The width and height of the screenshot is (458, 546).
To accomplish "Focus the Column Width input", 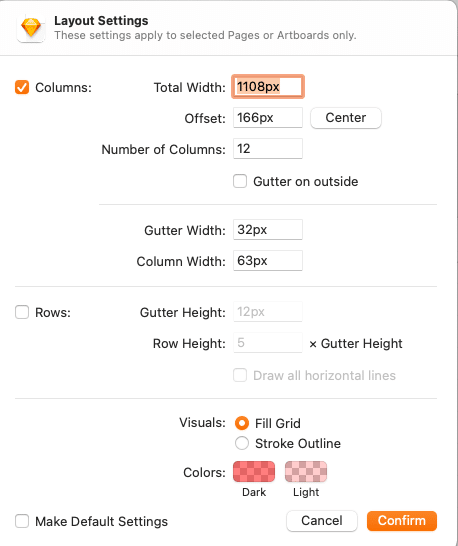I will click(x=268, y=260).
